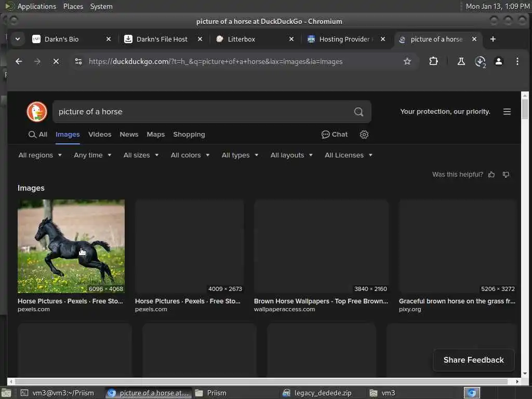
Task: Visit the pixy.org source link
Action: click(x=410, y=309)
